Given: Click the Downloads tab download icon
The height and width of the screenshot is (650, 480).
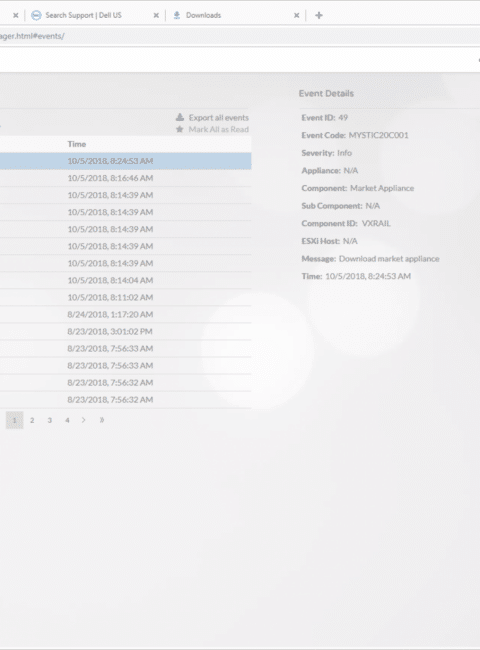Looking at the screenshot, I should click(177, 15).
